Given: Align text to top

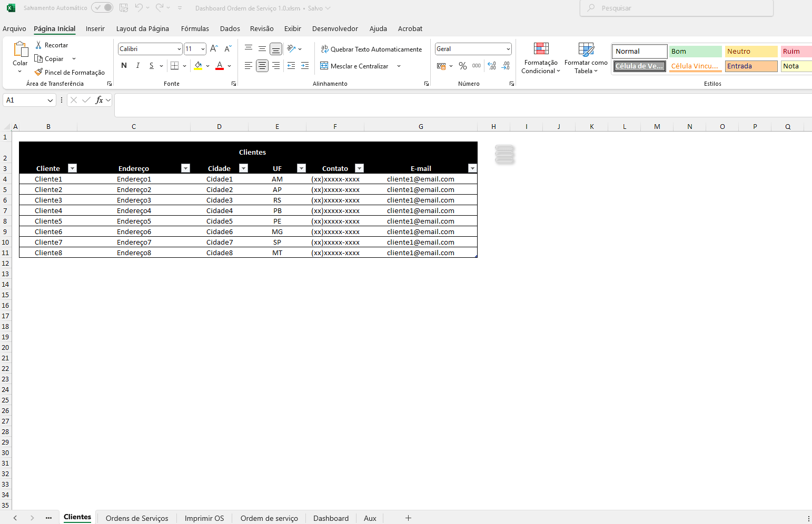Looking at the screenshot, I should (249, 49).
